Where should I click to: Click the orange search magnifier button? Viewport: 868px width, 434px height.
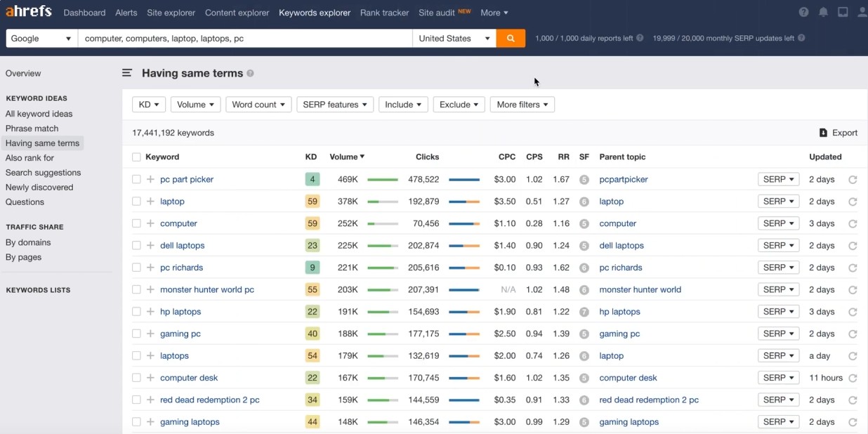[511, 39]
